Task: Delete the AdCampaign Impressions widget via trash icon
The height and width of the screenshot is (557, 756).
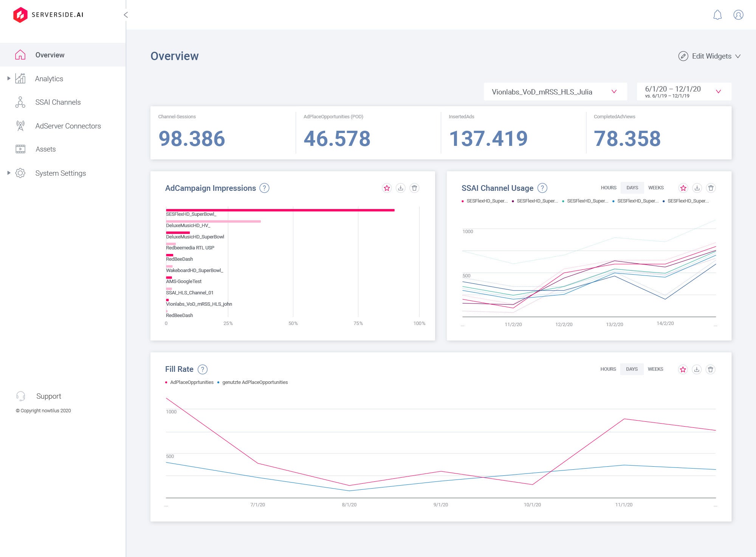Action: (414, 188)
